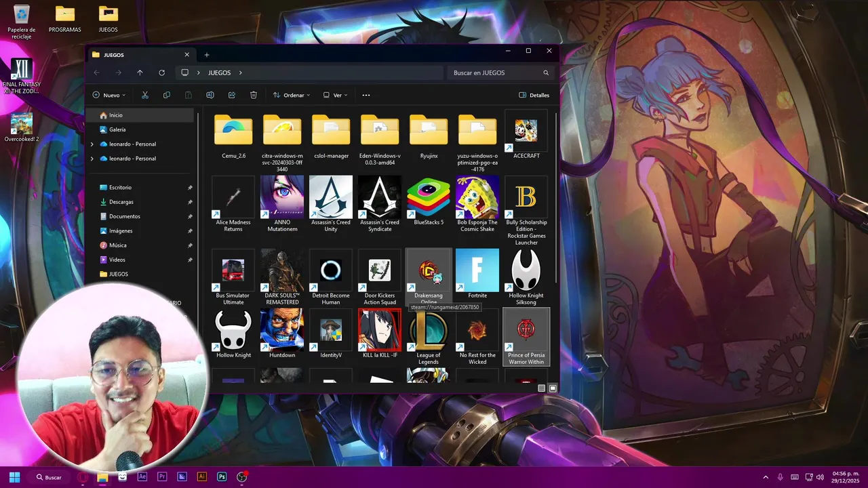Select the Fortnite shortcut
The width and height of the screenshot is (868, 488).
click(477, 274)
